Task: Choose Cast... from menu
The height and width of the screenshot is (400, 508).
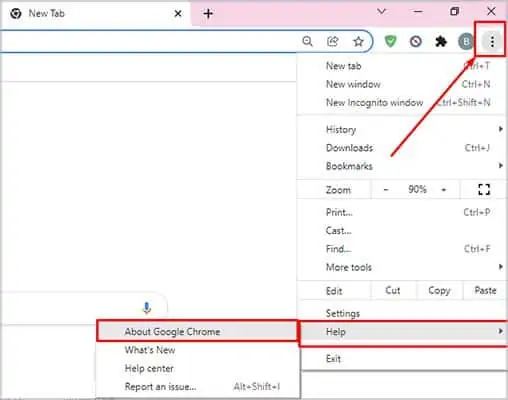Action: (402, 231)
